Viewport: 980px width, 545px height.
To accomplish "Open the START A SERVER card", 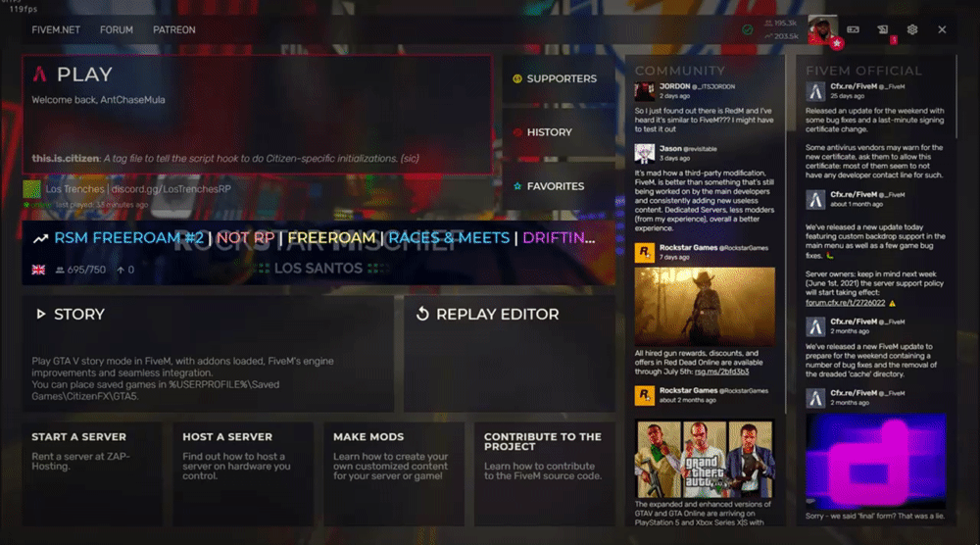I will [x=92, y=473].
